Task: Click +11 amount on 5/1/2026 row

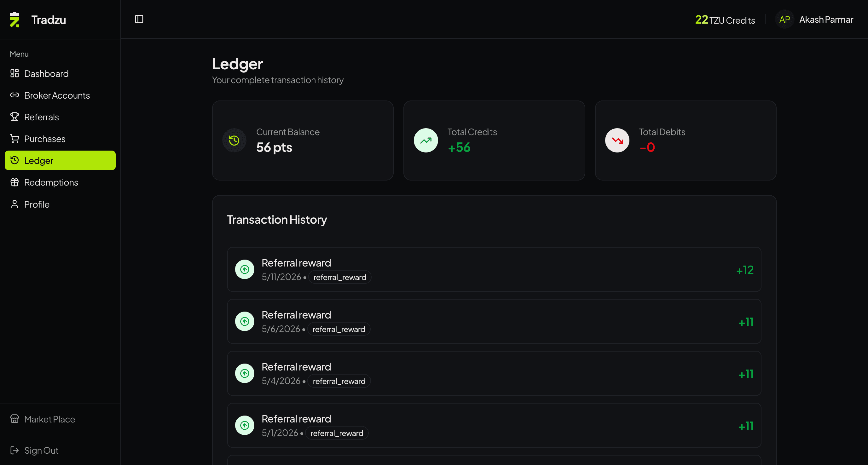Action: [x=746, y=426]
